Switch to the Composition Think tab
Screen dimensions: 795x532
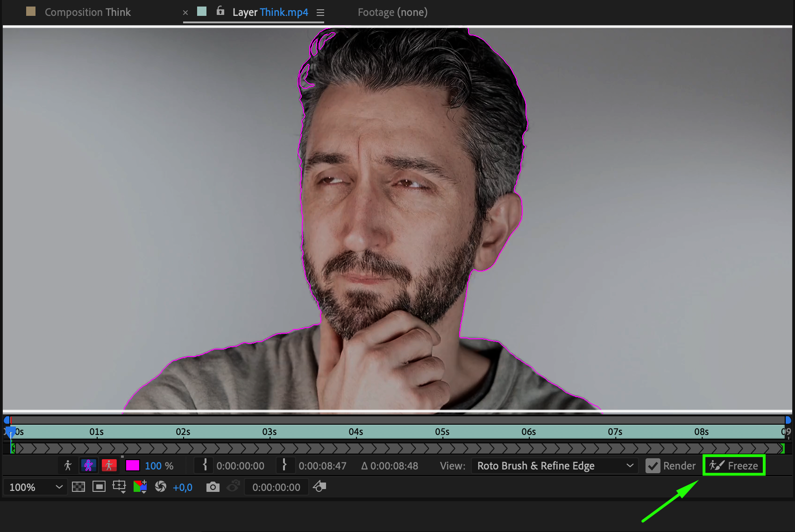click(87, 12)
